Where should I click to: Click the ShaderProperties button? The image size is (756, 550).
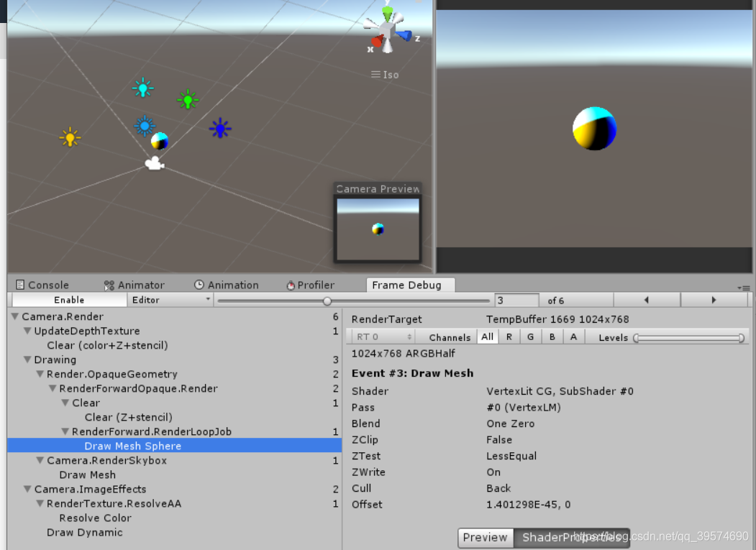572,537
